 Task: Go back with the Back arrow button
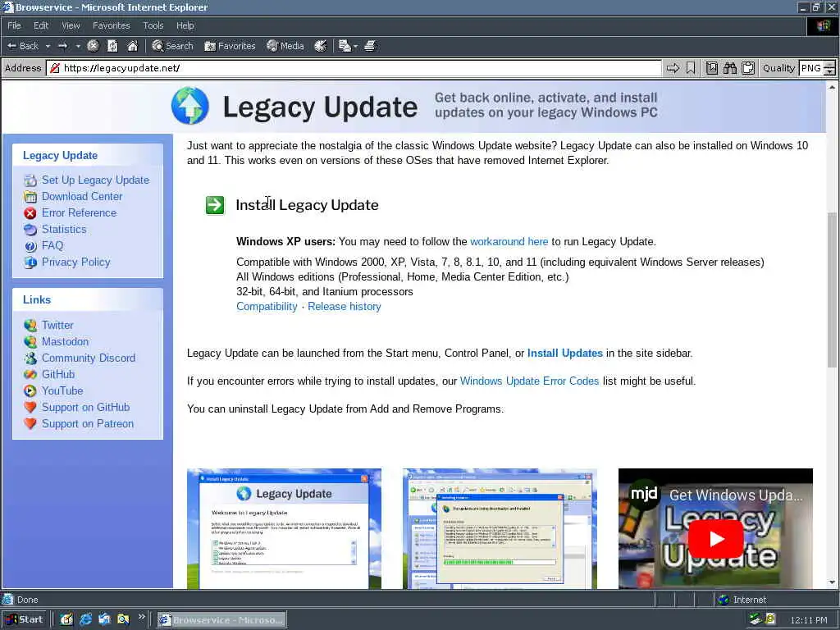click(x=23, y=46)
